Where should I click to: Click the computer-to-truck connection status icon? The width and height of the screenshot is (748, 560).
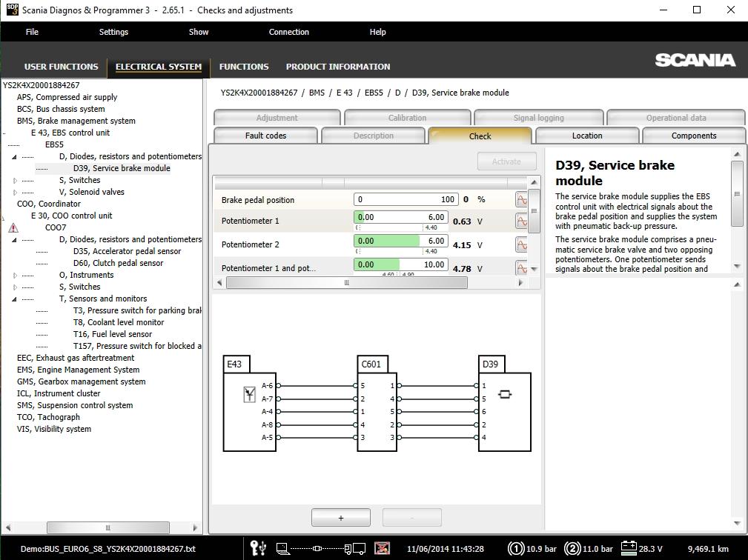coord(320,549)
